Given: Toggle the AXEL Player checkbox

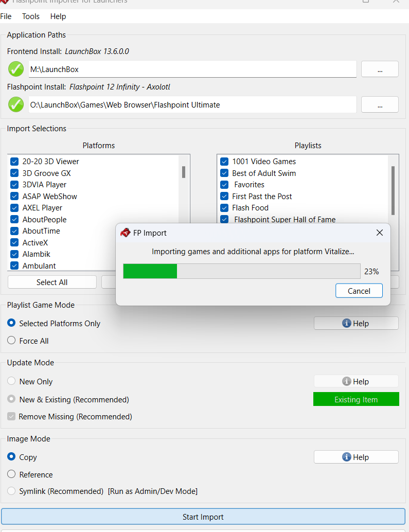Looking at the screenshot, I should [x=14, y=208].
